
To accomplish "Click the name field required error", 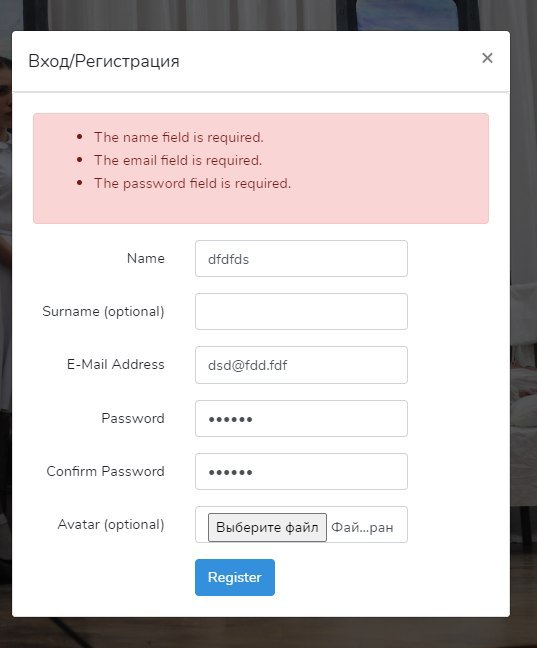I will (x=179, y=137).
